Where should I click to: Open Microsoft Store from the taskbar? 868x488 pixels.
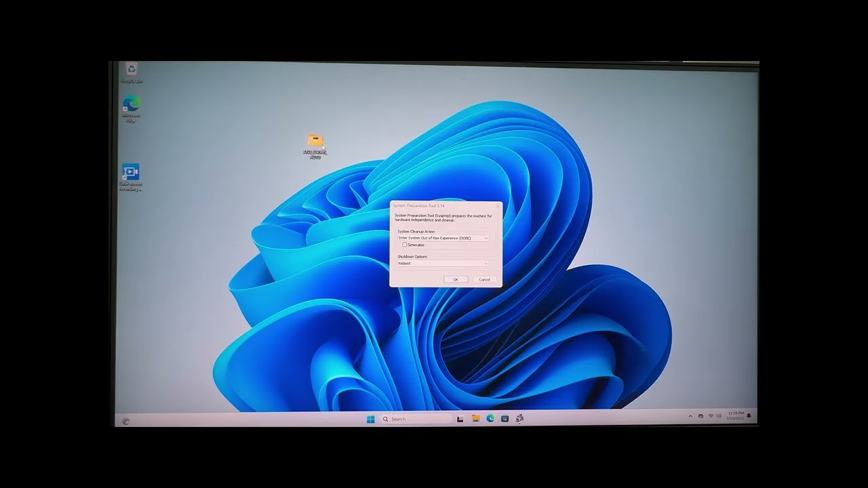pyautogui.click(x=505, y=418)
